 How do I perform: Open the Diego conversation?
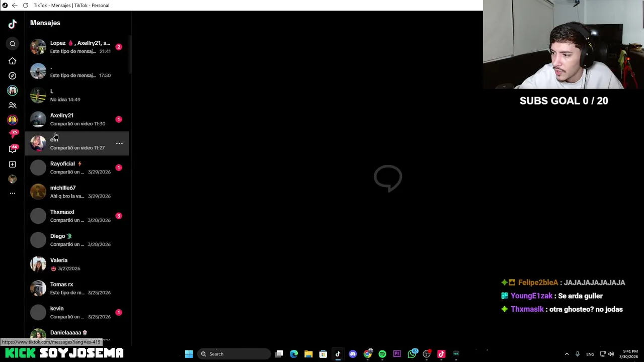coord(77,240)
